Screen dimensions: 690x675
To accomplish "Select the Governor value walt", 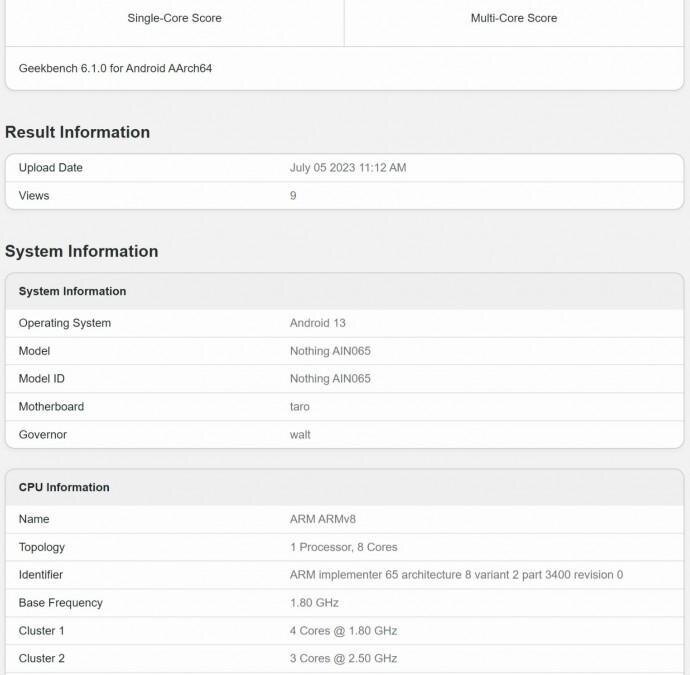I will tap(300, 435).
